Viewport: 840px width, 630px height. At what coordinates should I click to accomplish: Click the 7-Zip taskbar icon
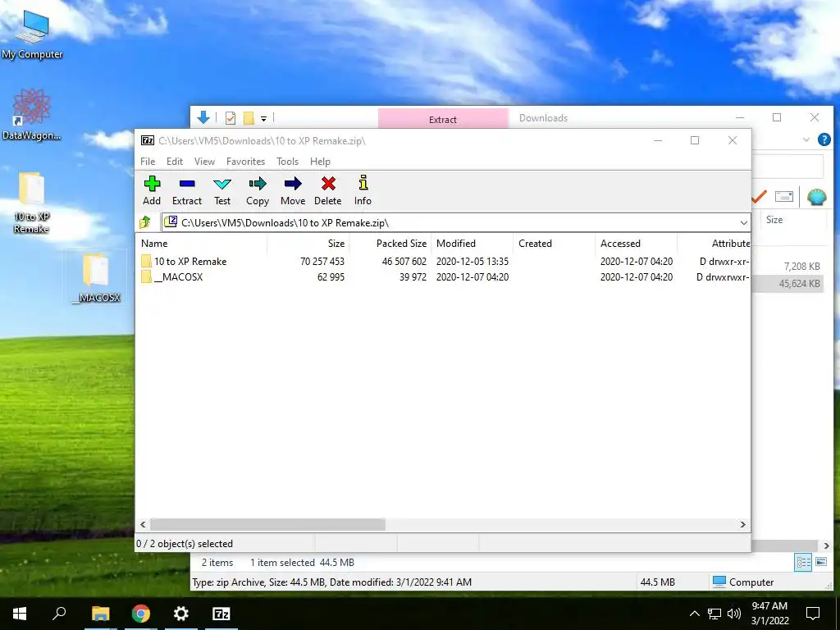[x=221, y=614]
